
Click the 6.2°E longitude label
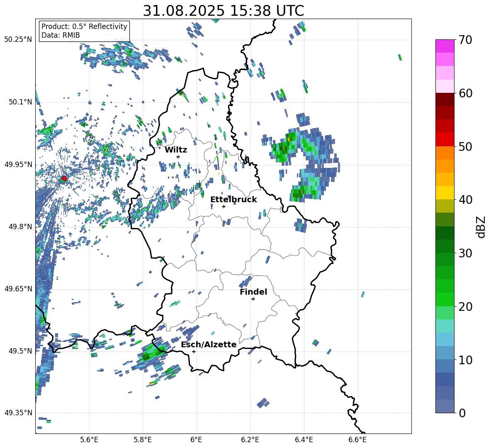(x=250, y=440)
